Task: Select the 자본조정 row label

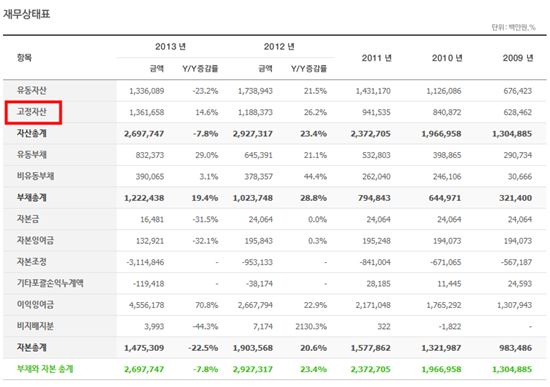Action: tap(32, 262)
